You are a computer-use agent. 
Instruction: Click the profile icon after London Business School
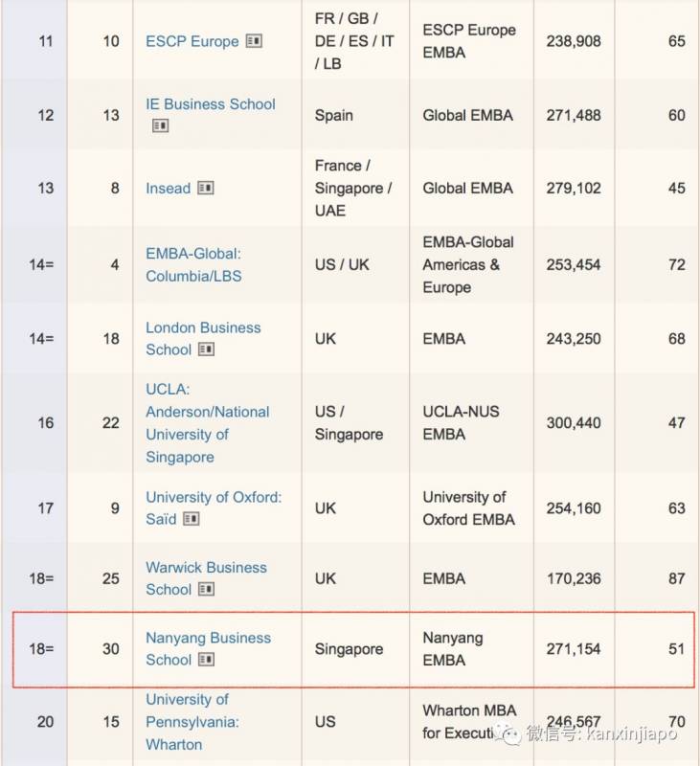206,349
